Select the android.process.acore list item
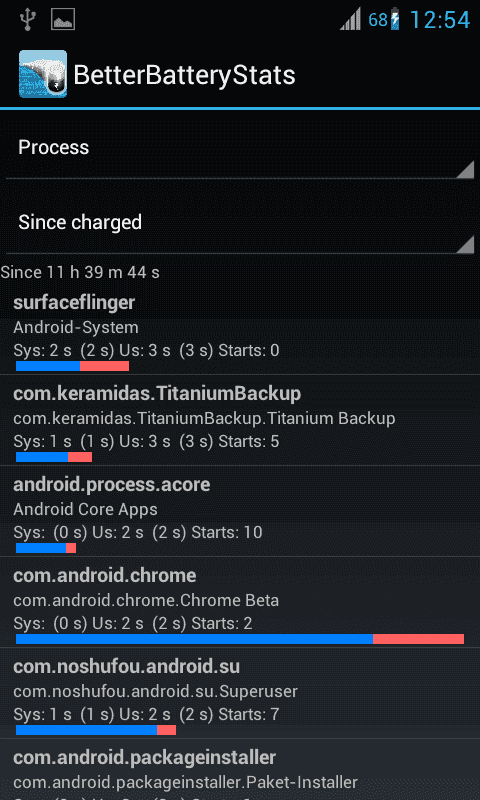Screen dimensions: 480x800 240,511
